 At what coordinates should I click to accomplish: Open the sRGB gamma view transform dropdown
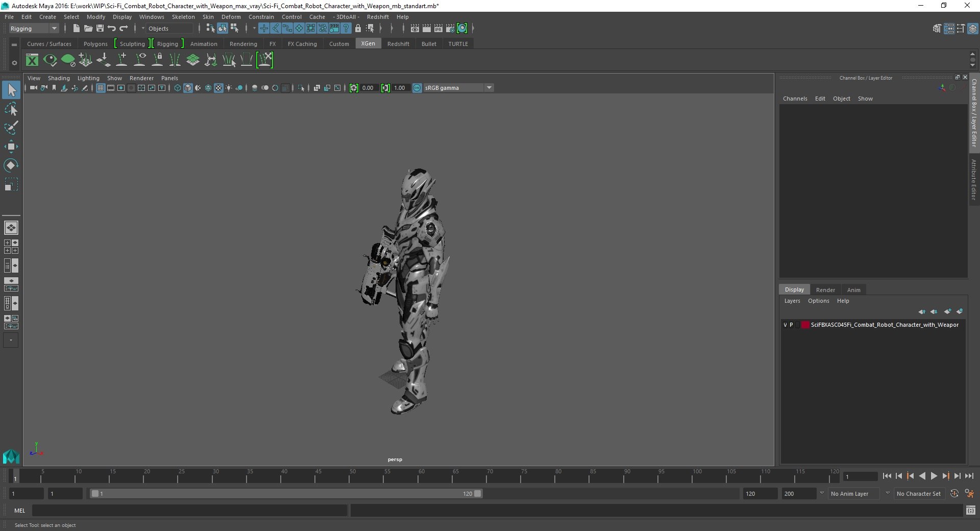[458, 88]
